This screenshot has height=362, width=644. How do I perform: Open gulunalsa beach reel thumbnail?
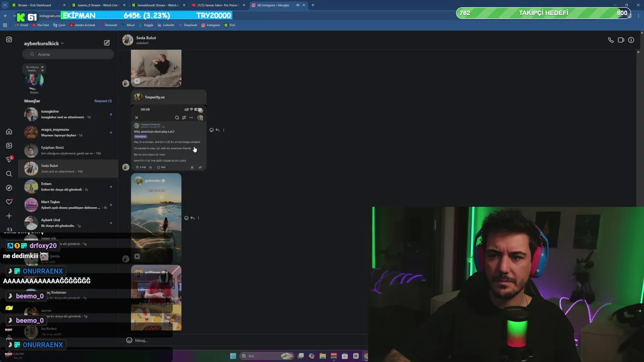click(x=156, y=218)
